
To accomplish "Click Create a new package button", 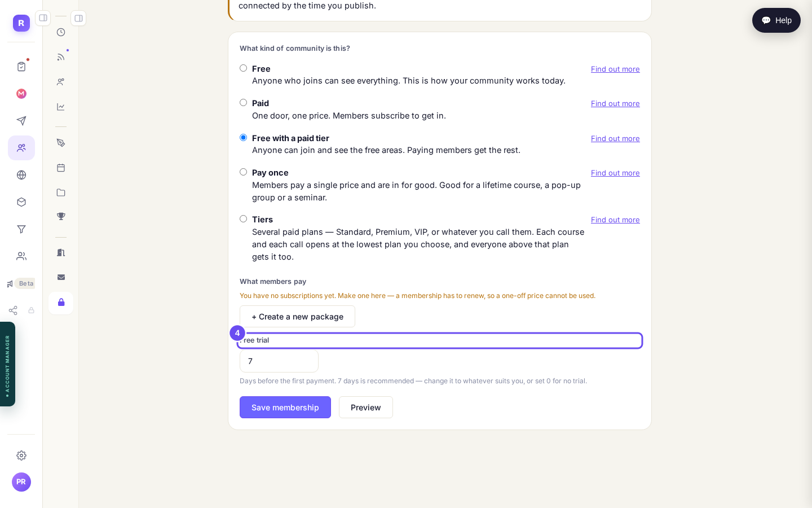I will coord(297,317).
